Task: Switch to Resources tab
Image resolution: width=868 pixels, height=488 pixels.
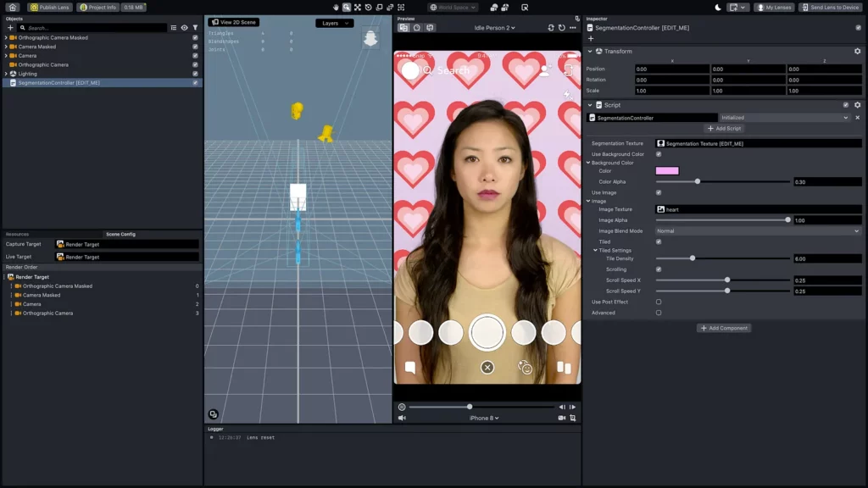Action: pyautogui.click(x=17, y=234)
